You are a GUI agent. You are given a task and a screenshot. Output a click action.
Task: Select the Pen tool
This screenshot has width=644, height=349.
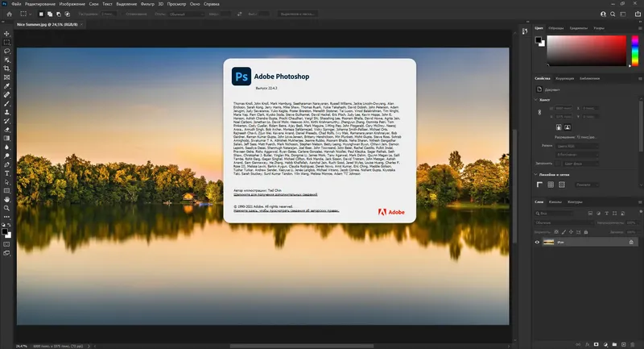click(6, 164)
